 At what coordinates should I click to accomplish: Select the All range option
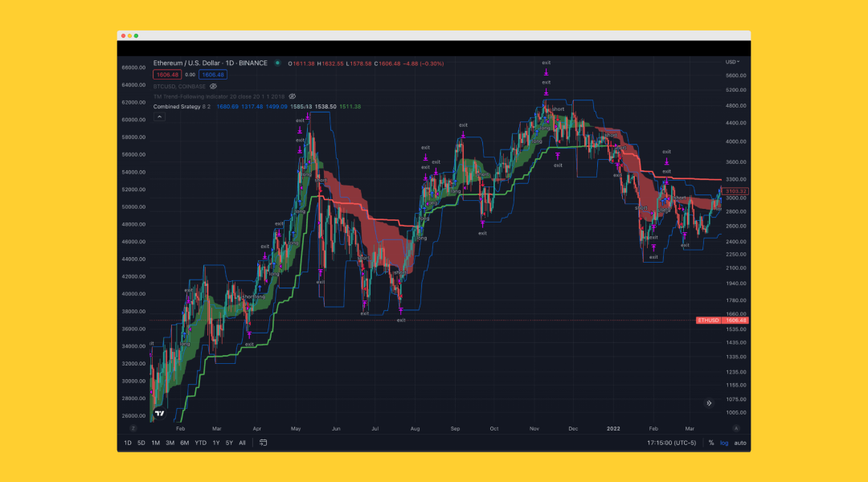[x=242, y=442]
